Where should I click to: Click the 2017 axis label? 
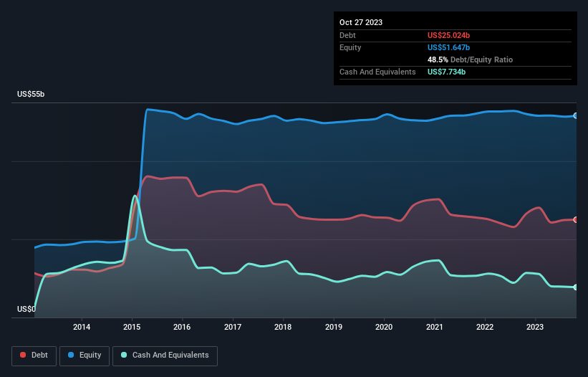pyautogui.click(x=233, y=327)
